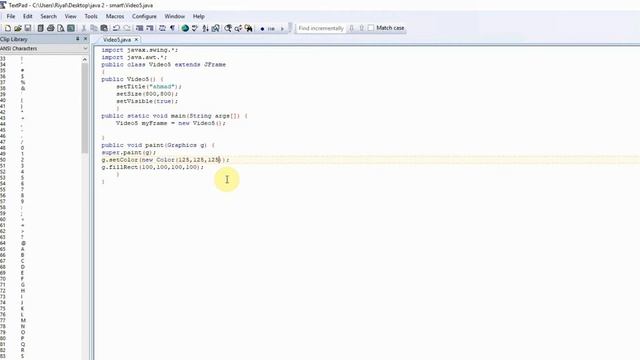Image resolution: width=640 pixels, height=360 pixels.
Task: Print the document with the printer icon
Action: [51, 28]
